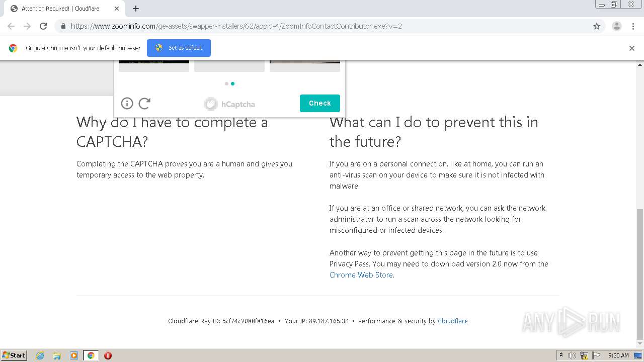Click the volume speaker tray icon

coord(572,355)
